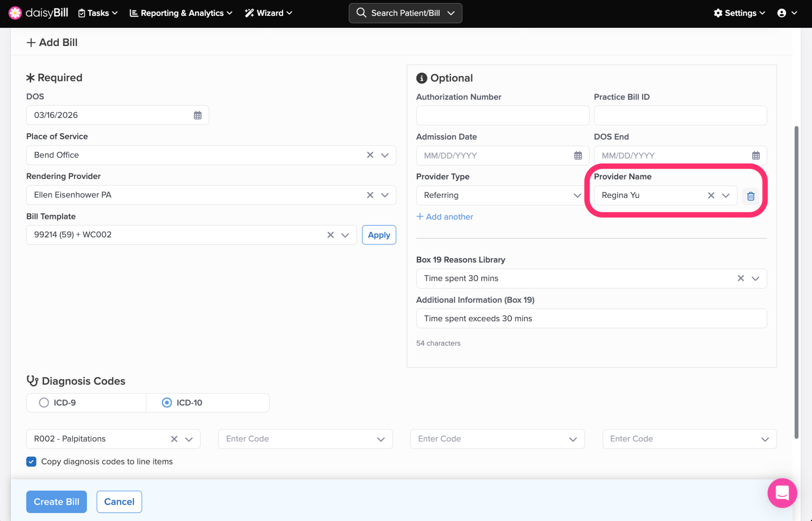Screen dimensions: 812x521
Task: Select the ICD-10 radio button
Action: tap(167, 403)
